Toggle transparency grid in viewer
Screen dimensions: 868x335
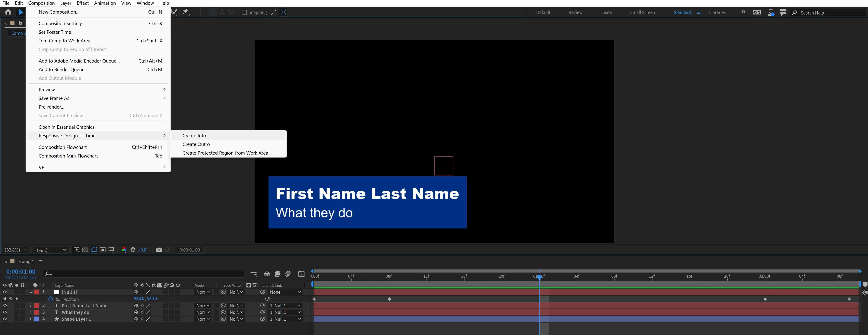(x=85, y=250)
